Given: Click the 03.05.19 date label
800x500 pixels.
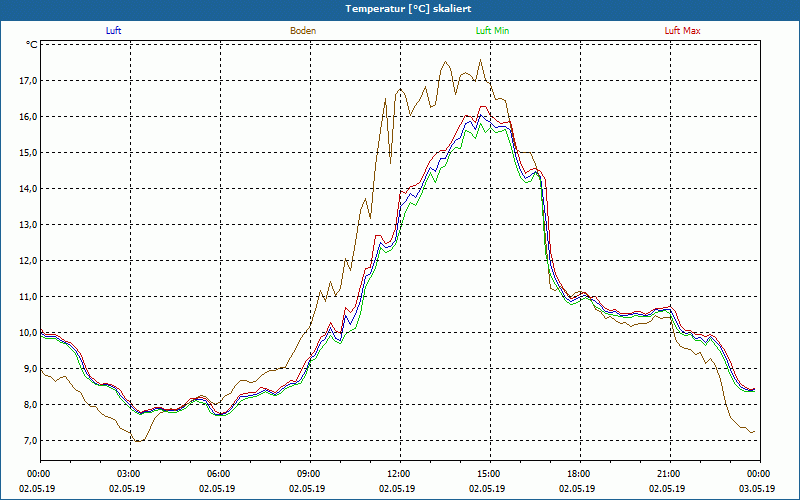Looking at the screenshot, I should click(x=757, y=488).
